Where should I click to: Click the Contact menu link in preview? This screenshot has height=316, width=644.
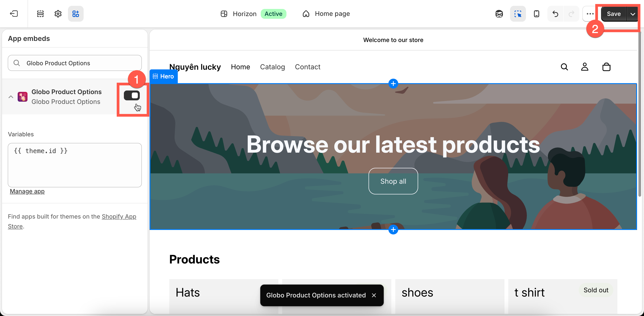(x=307, y=67)
